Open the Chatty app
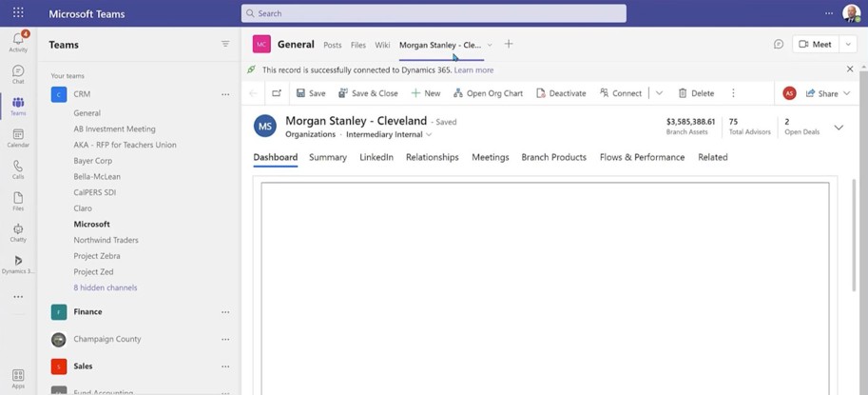868x395 pixels. [18, 232]
